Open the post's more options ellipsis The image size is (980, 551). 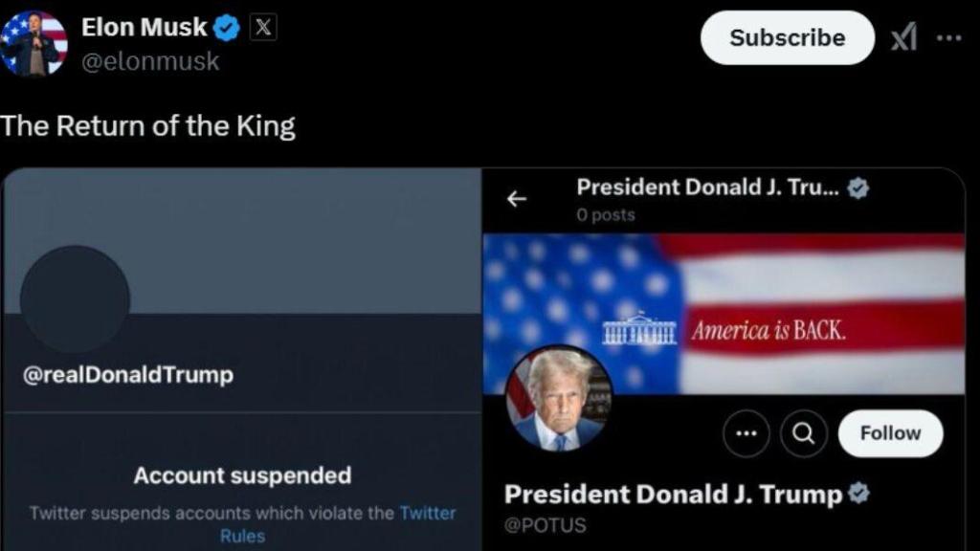click(x=948, y=38)
